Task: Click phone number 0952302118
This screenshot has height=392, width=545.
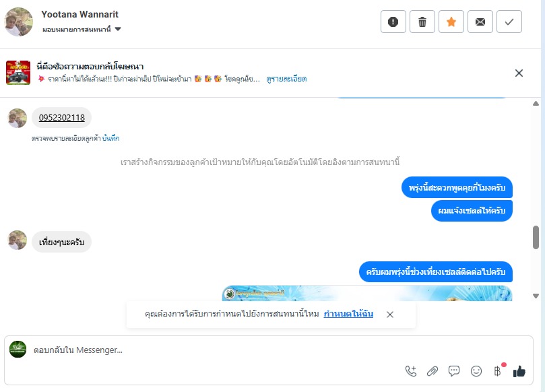Action: pyautogui.click(x=62, y=117)
